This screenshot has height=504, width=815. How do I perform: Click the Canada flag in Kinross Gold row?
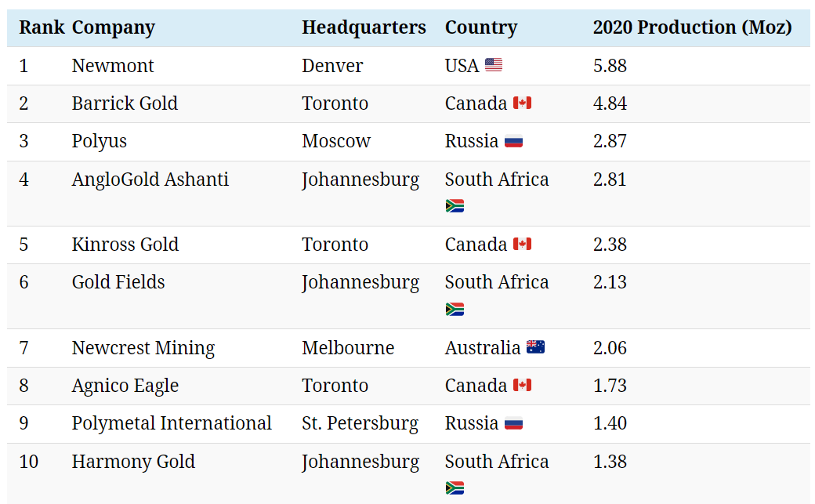pyautogui.click(x=522, y=245)
